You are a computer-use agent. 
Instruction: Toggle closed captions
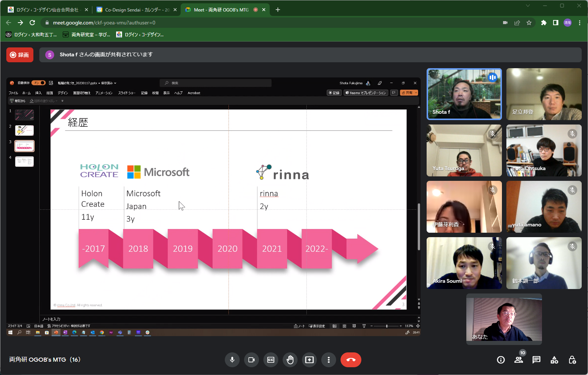point(271,360)
